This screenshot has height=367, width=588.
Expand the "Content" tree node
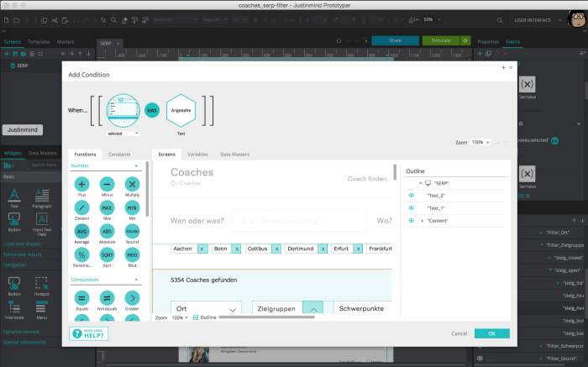(x=423, y=220)
